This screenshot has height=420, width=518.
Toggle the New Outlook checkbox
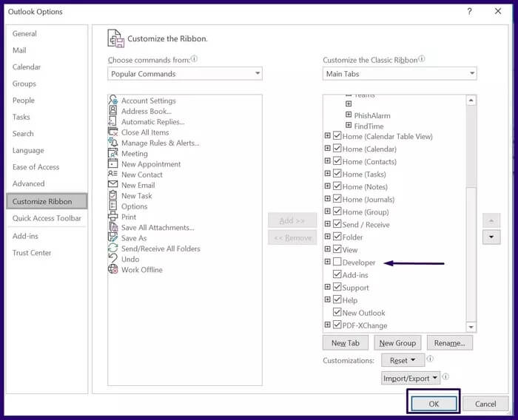337,312
